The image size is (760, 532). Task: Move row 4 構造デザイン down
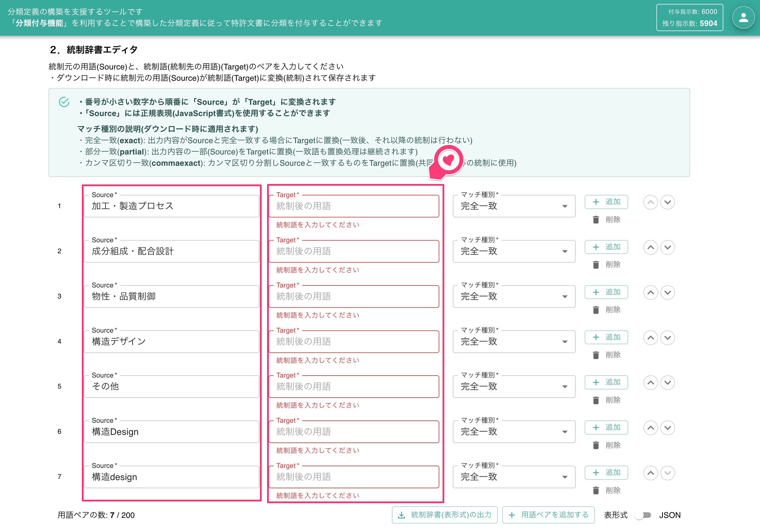[667, 337]
